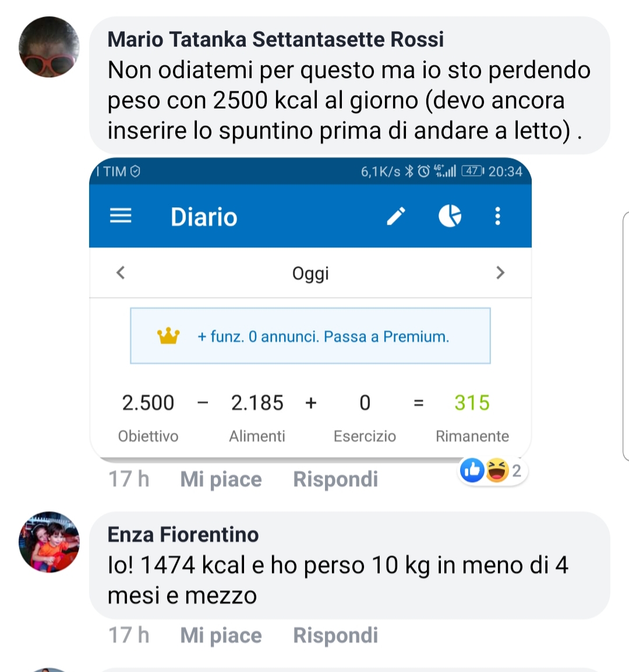Tap the gold crown Premium icon
The height and width of the screenshot is (672, 629).
[168, 336]
